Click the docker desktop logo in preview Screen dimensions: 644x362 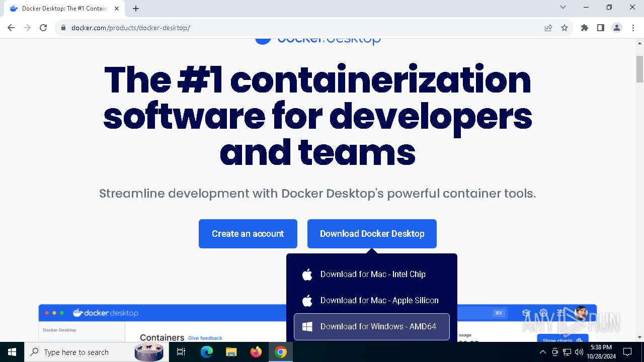click(x=106, y=313)
